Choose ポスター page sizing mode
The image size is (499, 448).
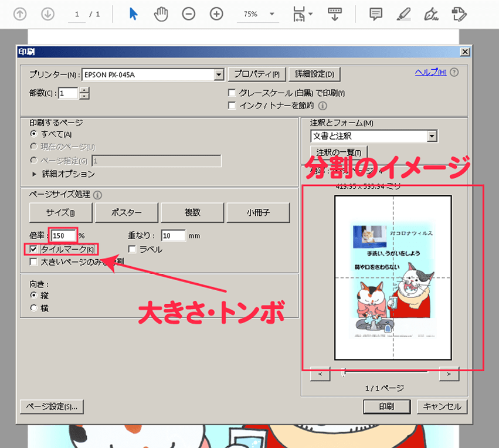126,212
